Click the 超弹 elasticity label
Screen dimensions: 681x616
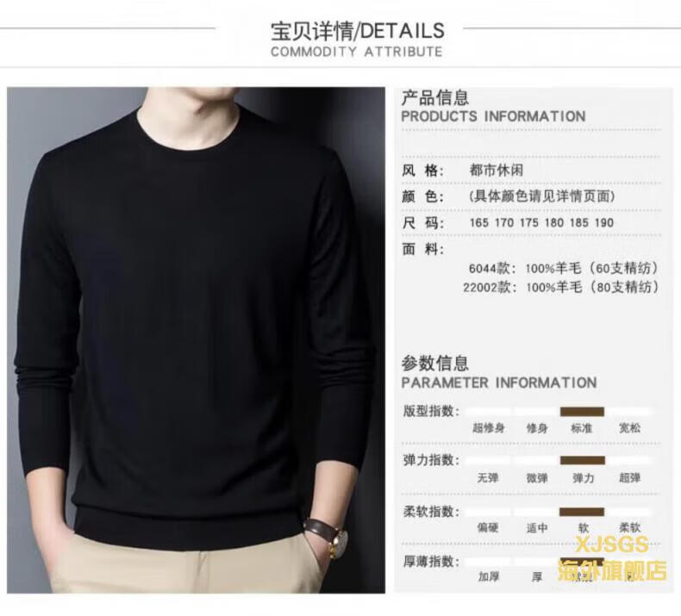point(629,478)
